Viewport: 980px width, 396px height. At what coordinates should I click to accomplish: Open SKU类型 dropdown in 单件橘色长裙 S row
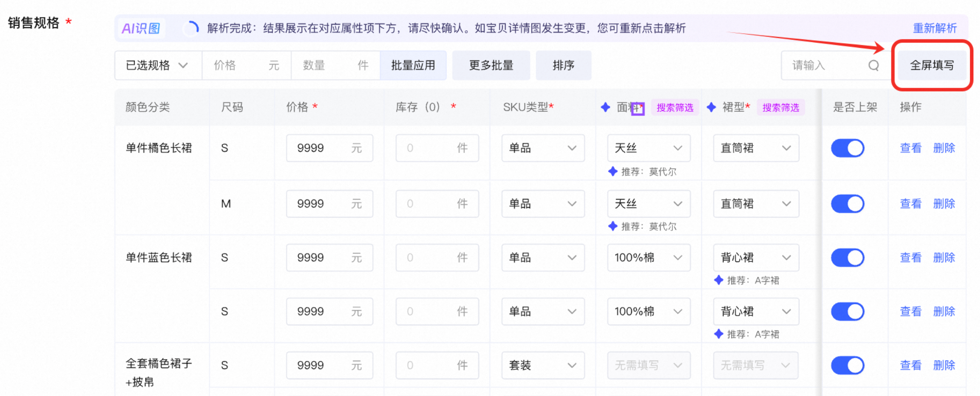[543, 148]
